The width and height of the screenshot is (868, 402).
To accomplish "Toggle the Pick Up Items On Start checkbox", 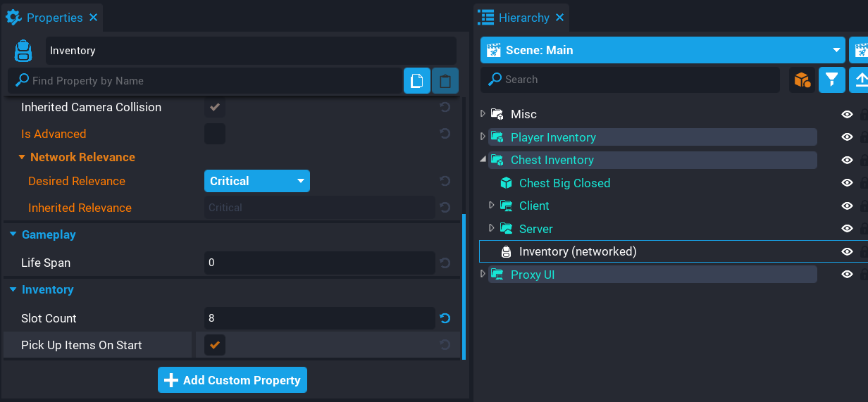I will coord(215,345).
